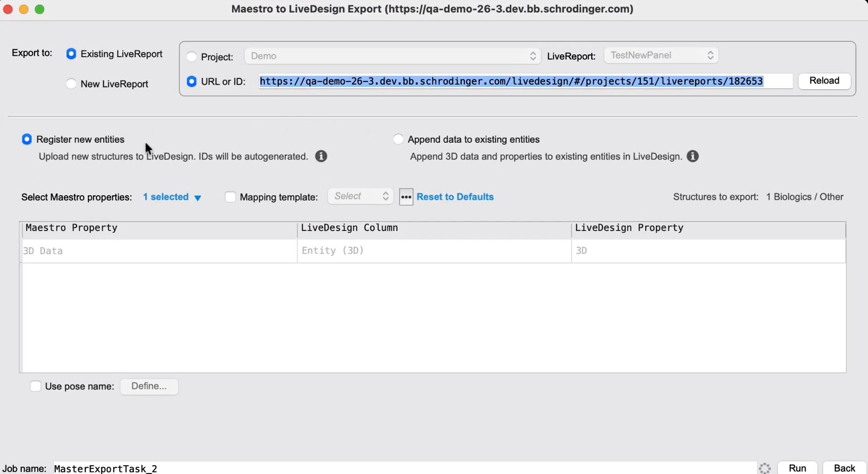Select the New LiveReport radio button
868x474 pixels.
click(71, 84)
